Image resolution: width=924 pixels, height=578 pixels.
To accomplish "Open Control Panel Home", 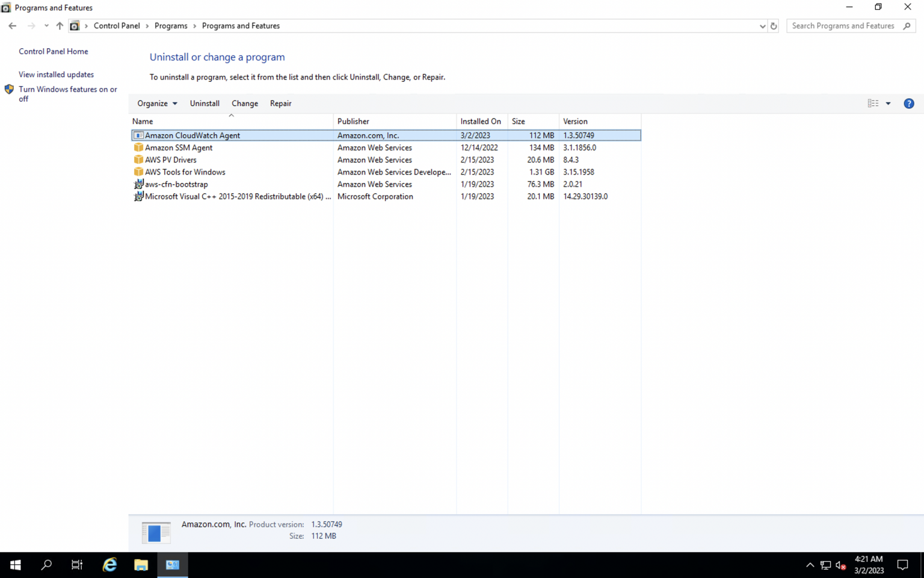I will click(x=53, y=51).
